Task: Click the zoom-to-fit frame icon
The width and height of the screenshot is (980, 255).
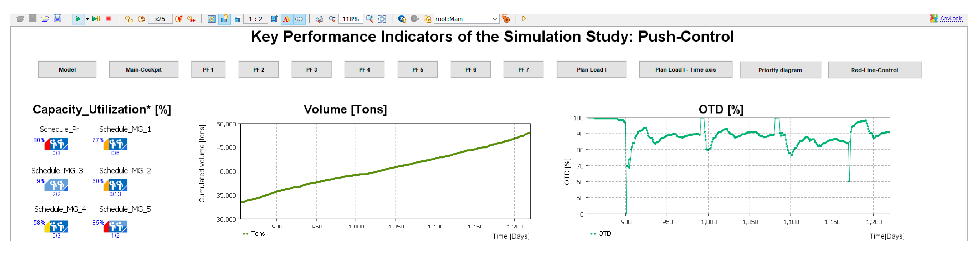Action: pyautogui.click(x=382, y=19)
